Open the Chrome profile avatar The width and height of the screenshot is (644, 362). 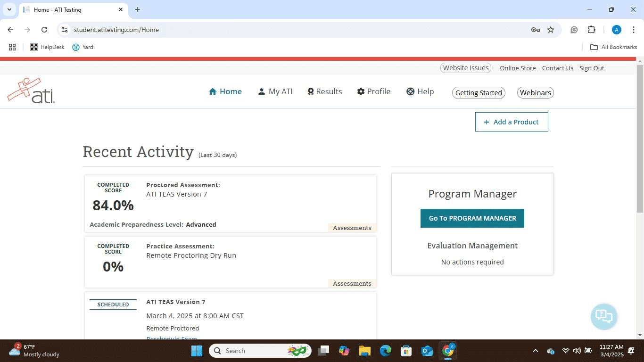(x=616, y=30)
